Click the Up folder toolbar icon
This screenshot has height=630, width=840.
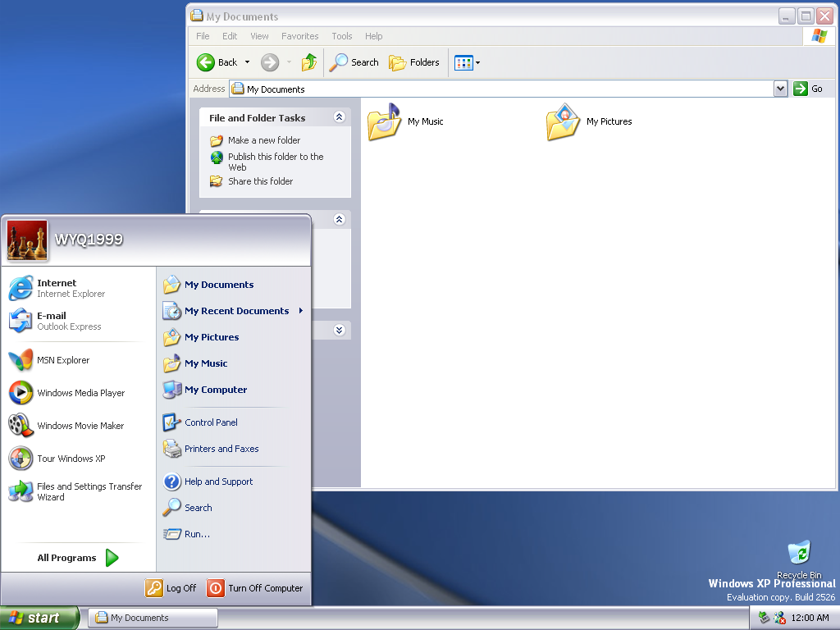point(309,62)
